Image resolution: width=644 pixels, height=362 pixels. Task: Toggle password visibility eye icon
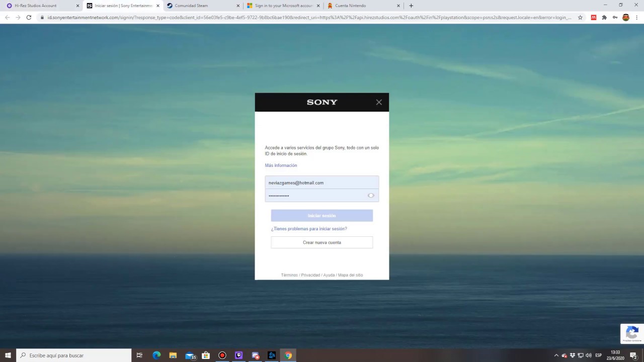371,196
